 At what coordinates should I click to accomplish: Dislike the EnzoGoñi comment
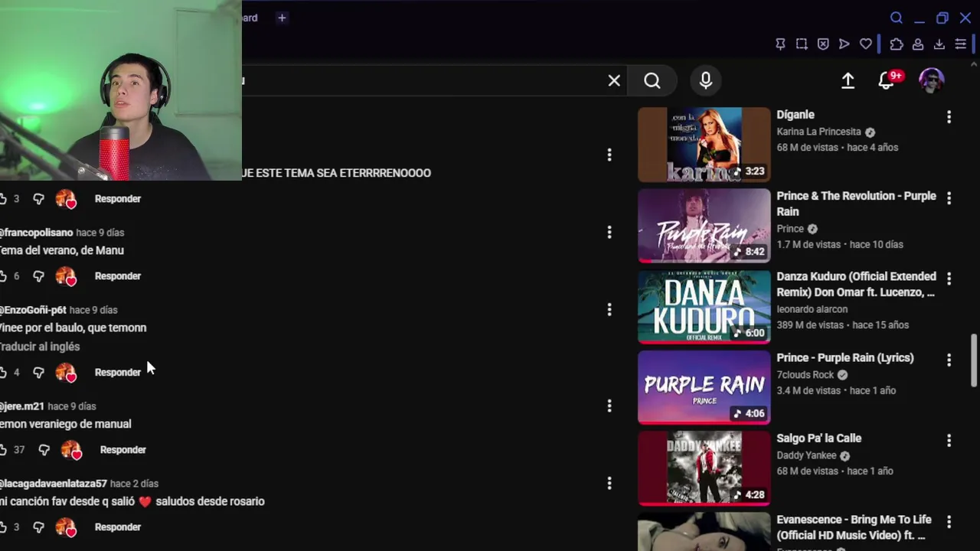click(38, 373)
